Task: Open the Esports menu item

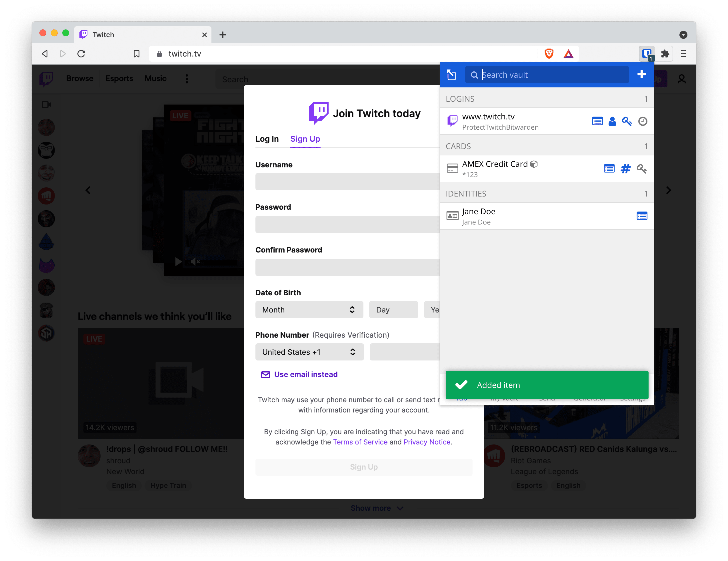Action: (x=119, y=78)
